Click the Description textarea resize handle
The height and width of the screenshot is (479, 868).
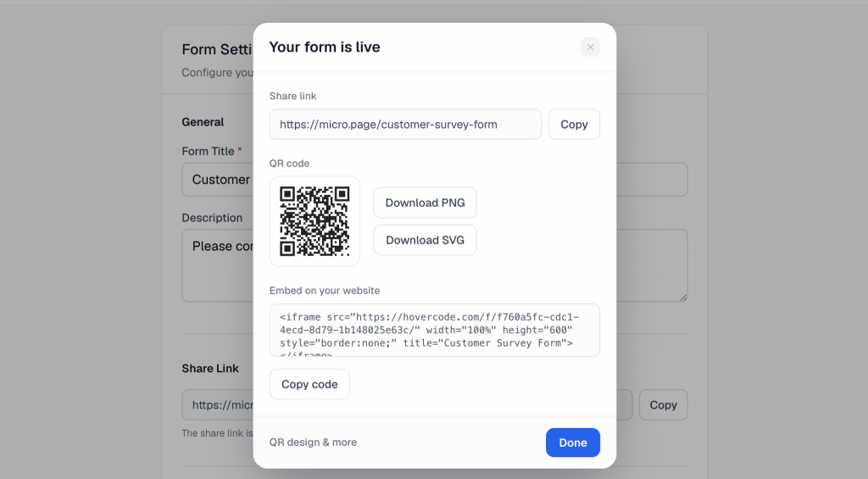click(x=684, y=298)
